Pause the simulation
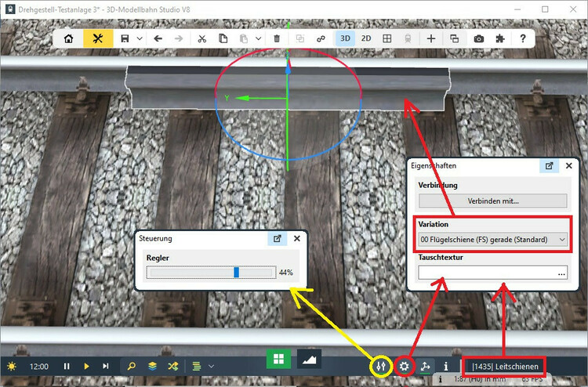The image size is (588, 387). click(x=67, y=366)
